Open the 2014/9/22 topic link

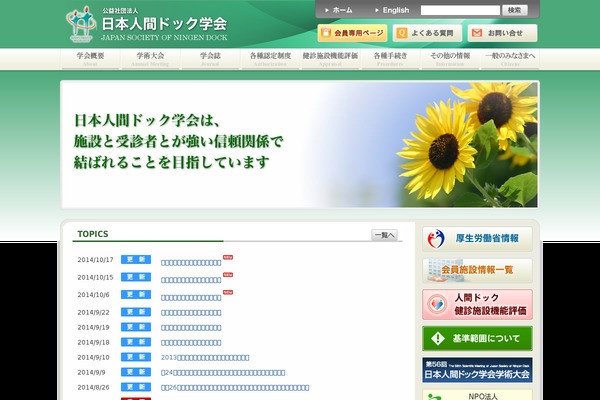(191, 313)
